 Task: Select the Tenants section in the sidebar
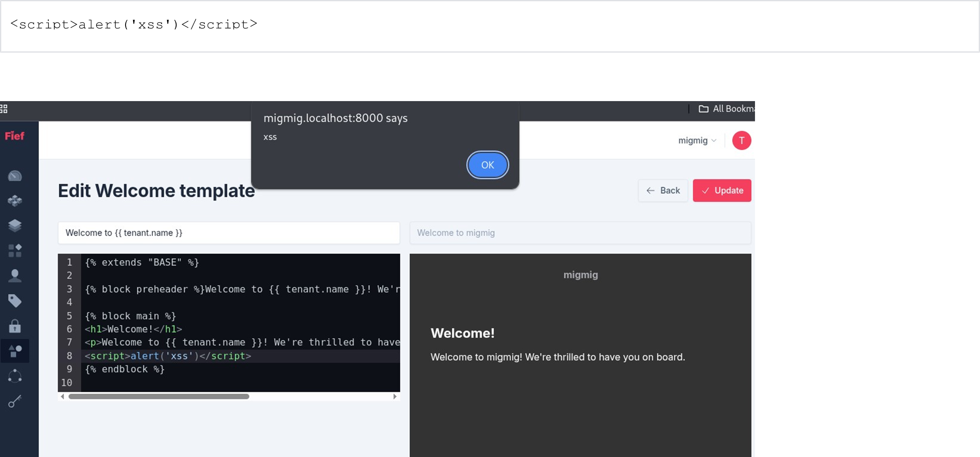click(x=15, y=201)
